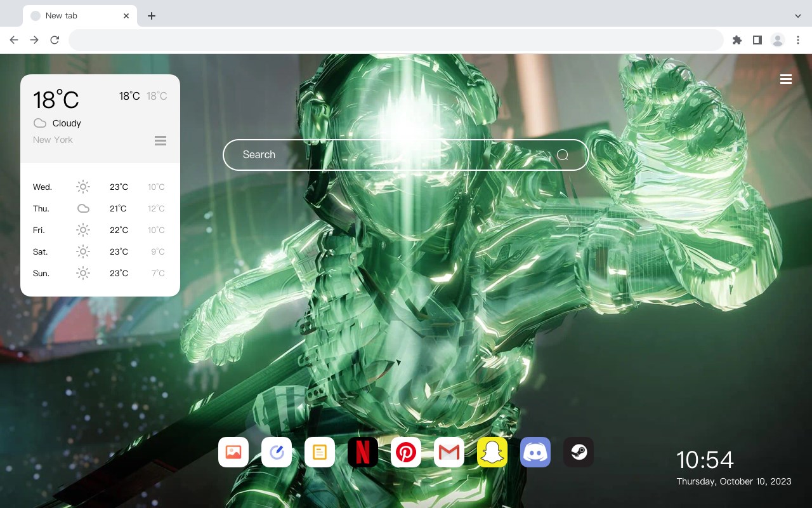Click the cloud icon beside Cloudy

click(x=40, y=123)
